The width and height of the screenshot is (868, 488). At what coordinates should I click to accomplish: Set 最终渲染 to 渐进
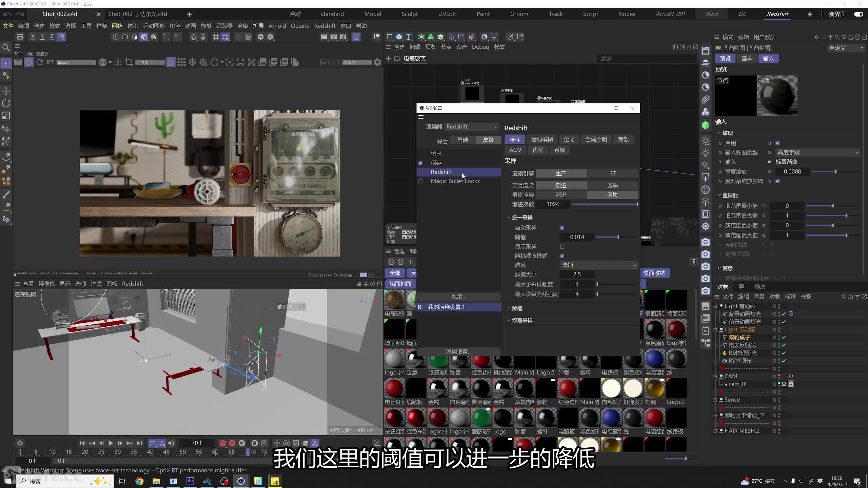tap(561, 195)
